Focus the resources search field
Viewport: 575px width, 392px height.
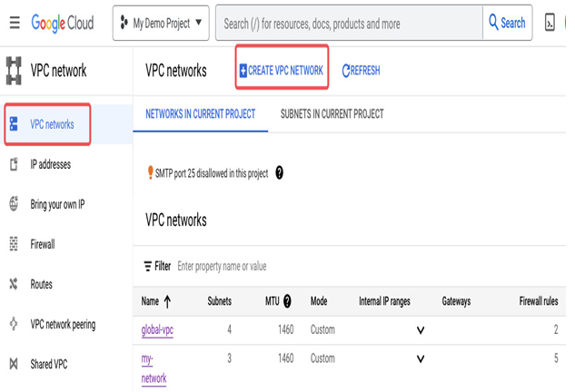(x=349, y=24)
